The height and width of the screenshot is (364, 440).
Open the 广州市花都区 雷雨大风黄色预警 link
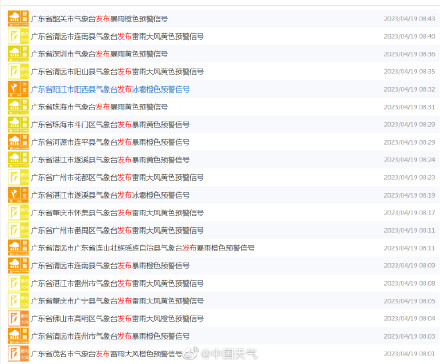(x=117, y=178)
